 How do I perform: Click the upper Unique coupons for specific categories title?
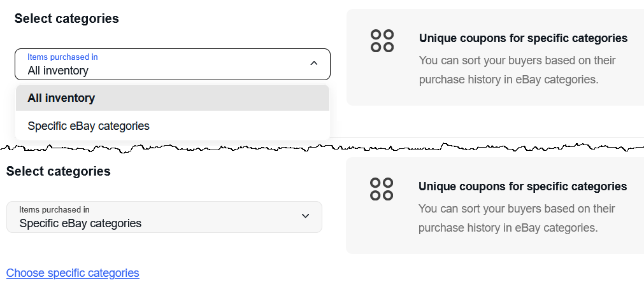[523, 38]
